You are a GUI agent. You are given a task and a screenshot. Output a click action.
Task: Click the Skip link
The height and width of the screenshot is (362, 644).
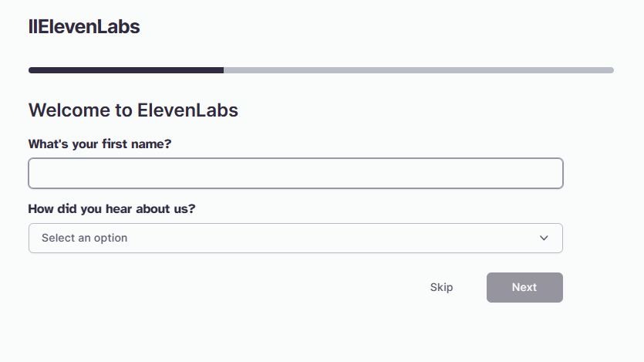click(x=441, y=287)
